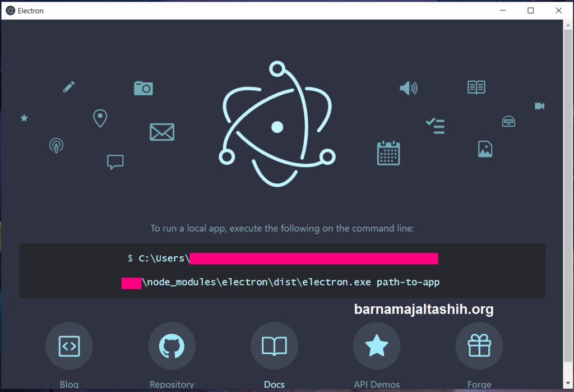Open the Forge gift box icon

479,345
